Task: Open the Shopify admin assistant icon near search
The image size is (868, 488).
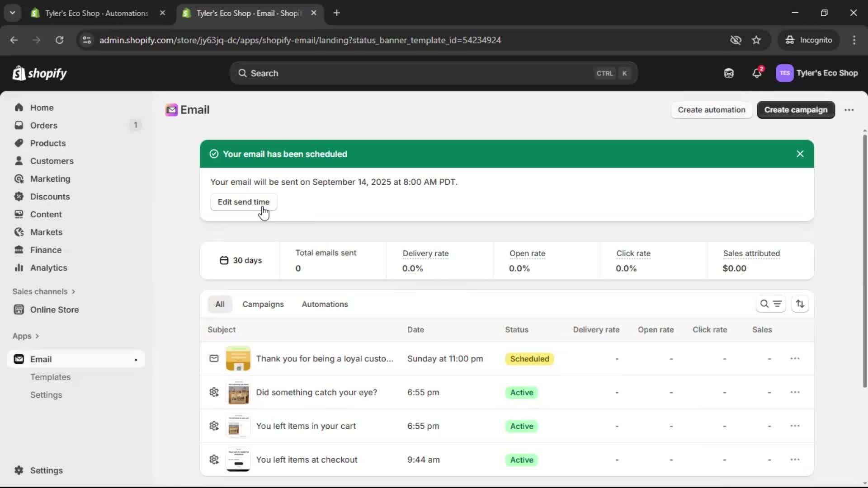Action: (728, 73)
